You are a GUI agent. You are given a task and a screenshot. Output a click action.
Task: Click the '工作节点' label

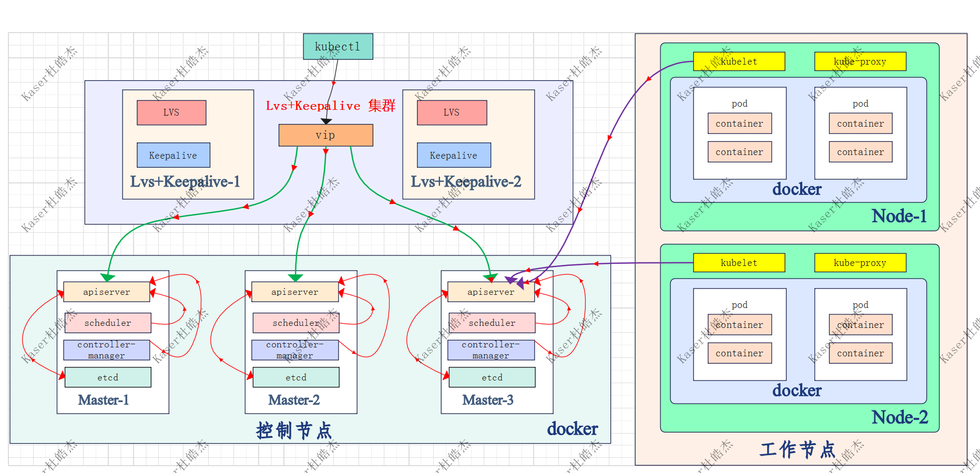click(798, 449)
